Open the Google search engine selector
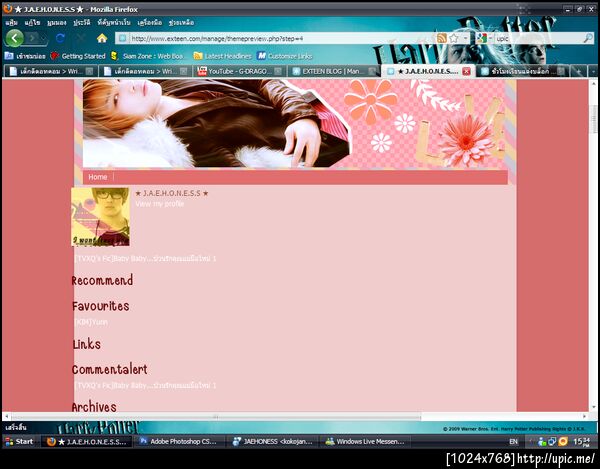The image size is (600, 469). point(484,38)
